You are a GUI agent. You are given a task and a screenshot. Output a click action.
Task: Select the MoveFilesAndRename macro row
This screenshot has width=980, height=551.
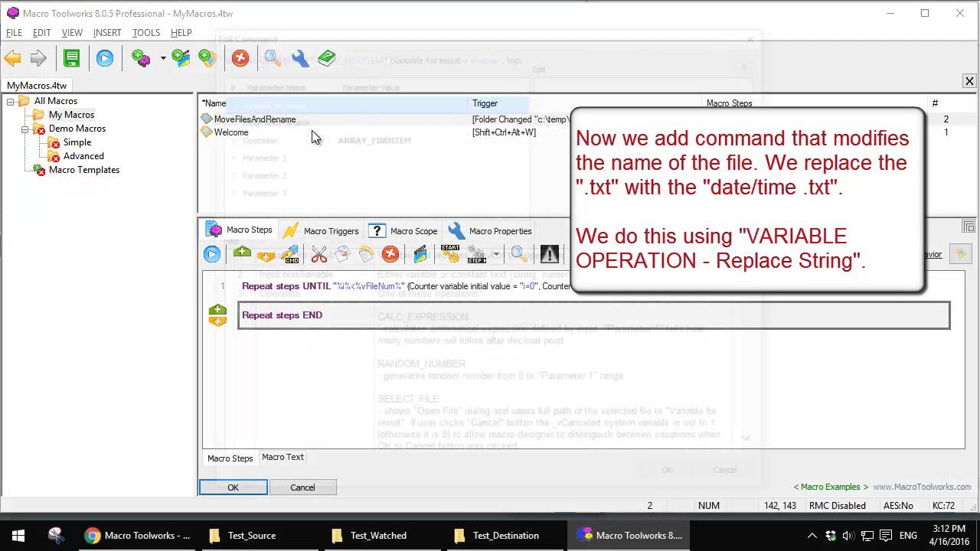click(x=255, y=119)
